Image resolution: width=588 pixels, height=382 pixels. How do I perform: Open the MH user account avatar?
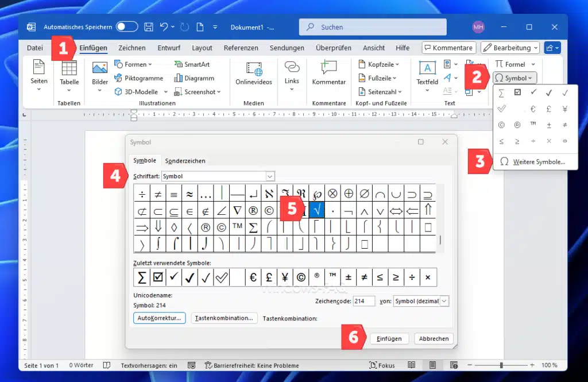click(x=478, y=27)
